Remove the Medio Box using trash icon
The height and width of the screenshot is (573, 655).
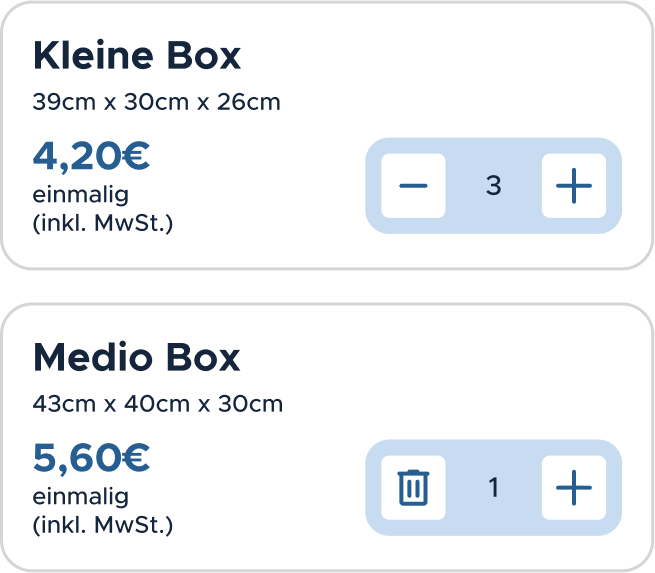click(413, 487)
